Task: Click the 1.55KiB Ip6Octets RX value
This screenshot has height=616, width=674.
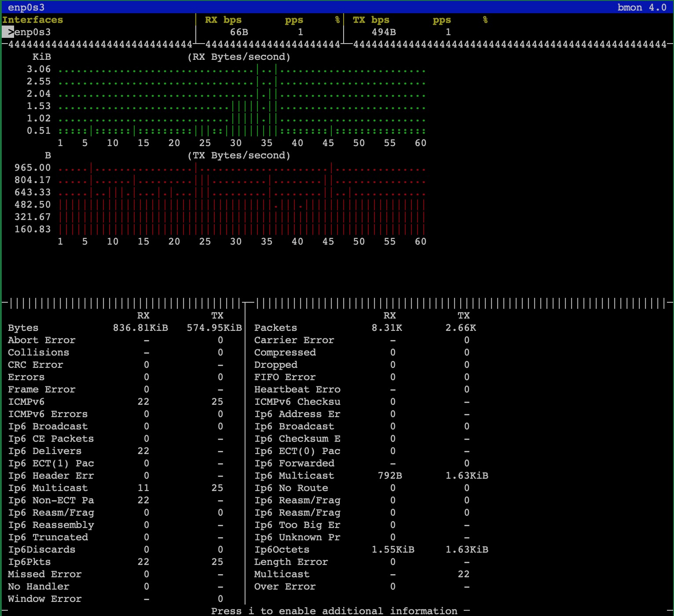Action: (x=393, y=550)
